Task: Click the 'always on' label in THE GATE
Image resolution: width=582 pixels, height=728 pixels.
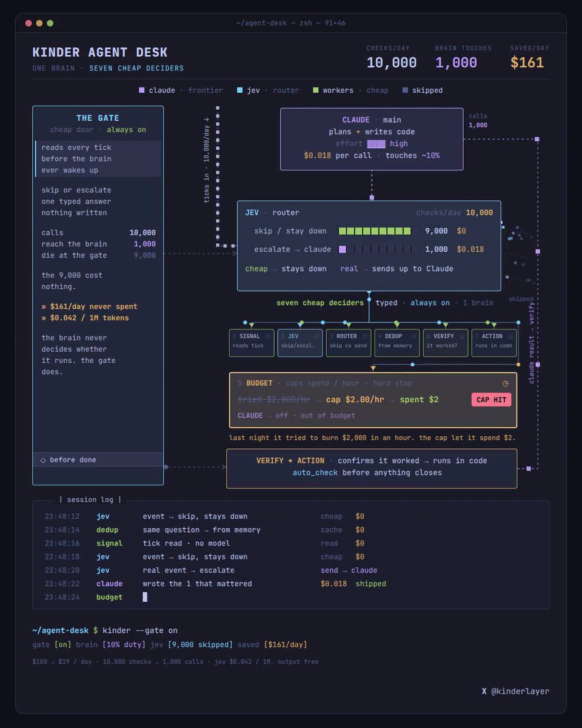Action: click(x=126, y=130)
